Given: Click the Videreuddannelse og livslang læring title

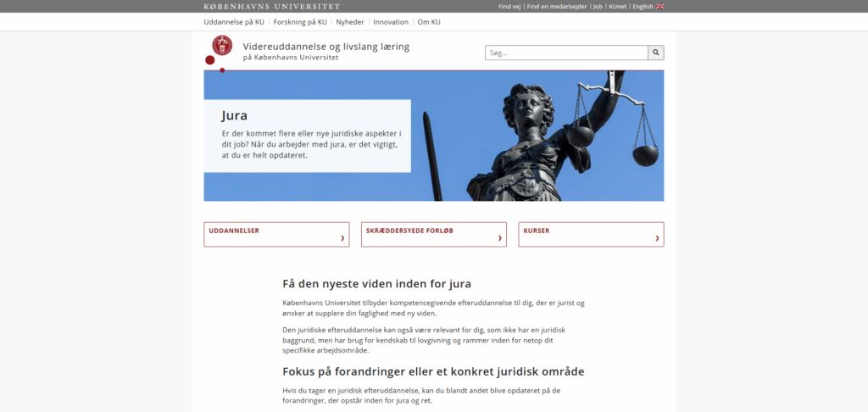Looking at the screenshot, I should tap(325, 47).
